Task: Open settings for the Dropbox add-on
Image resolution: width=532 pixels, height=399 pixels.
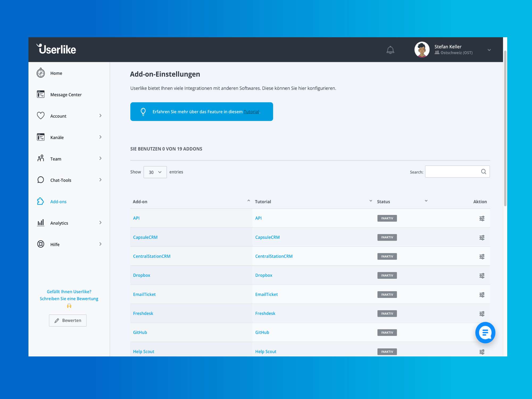Action: [482, 276]
